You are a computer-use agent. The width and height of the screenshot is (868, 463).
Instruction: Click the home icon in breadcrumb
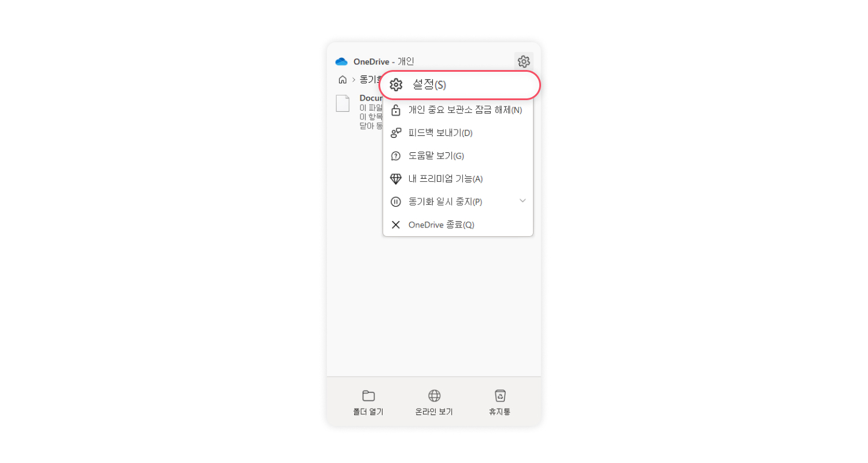pos(343,79)
